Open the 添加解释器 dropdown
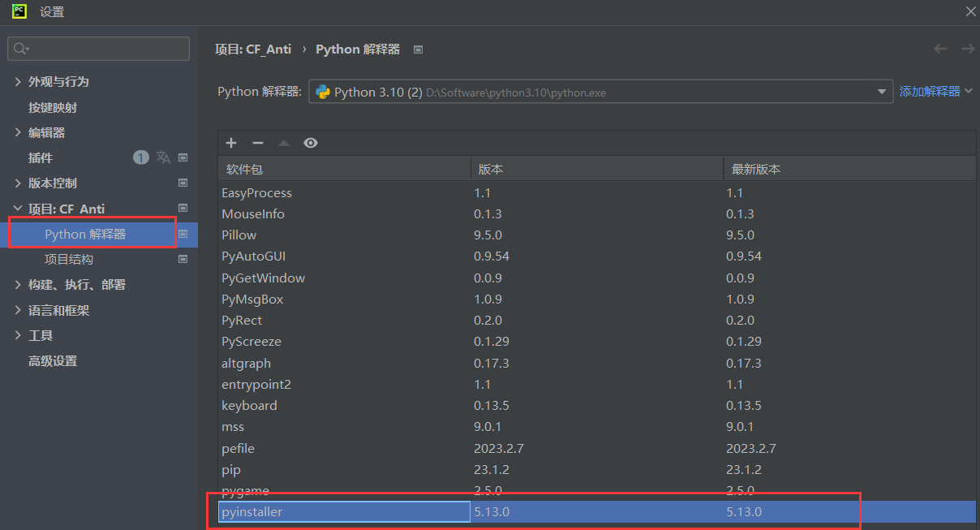This screenshot has height=530, width=980. [x=935, y=92]
